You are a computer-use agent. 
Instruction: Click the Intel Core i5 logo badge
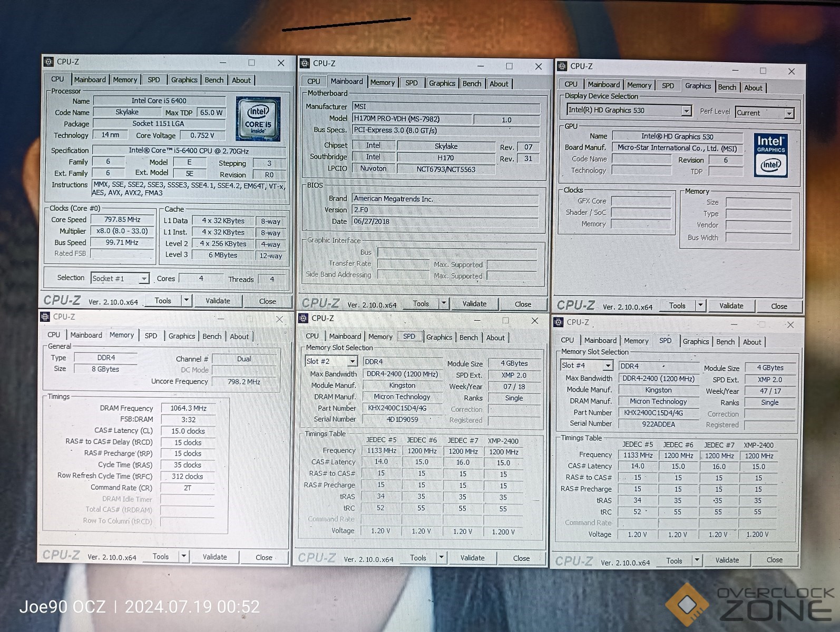click(x=258, y=119)
